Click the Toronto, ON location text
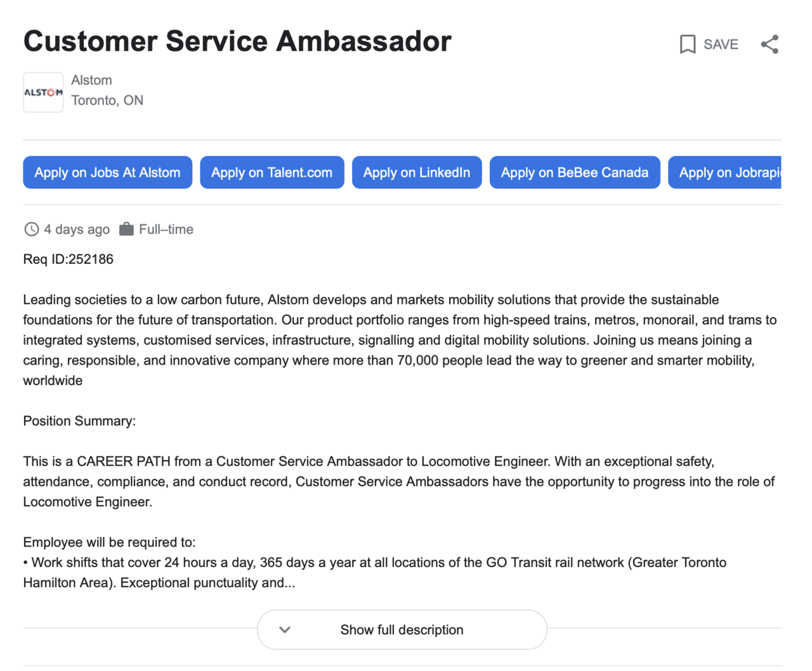Image resolution: width=812 pixels, height=671 pixels. point(107,100)
